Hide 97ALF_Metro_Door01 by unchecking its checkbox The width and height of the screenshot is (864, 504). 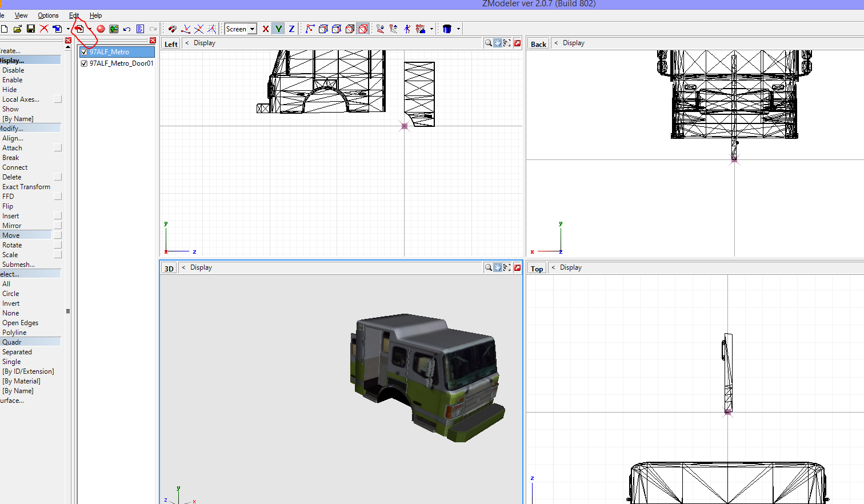pyautogui.click(x=83, y=63)
